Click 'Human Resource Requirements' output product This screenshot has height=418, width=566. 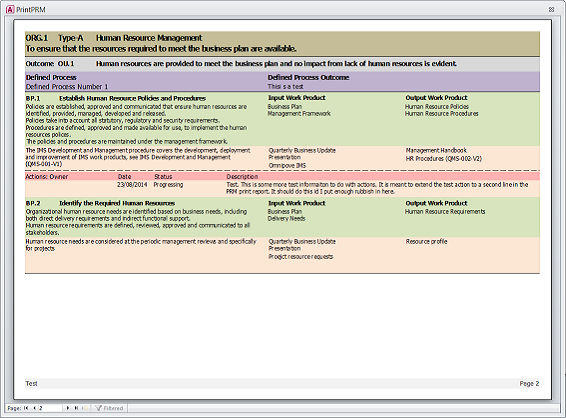445,212
